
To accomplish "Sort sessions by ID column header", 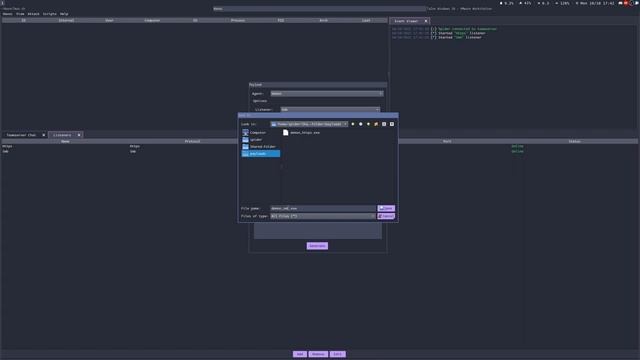I will coord(23,20).
